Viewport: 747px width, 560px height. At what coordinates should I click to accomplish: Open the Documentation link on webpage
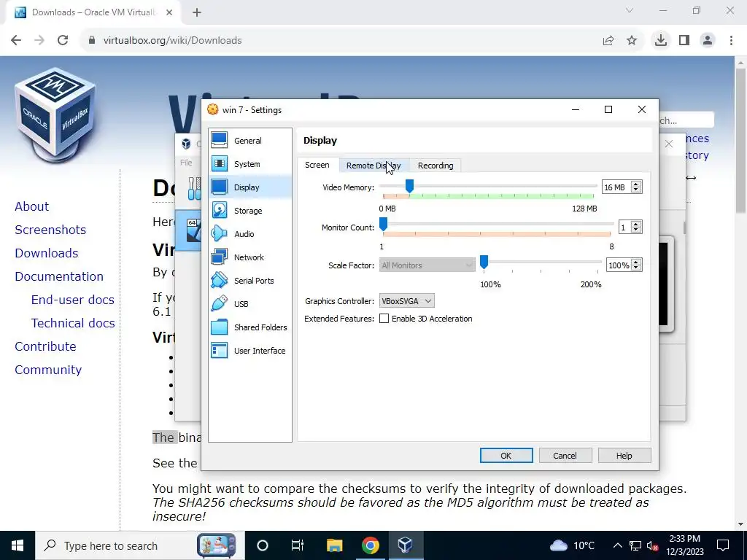[59, 276]
